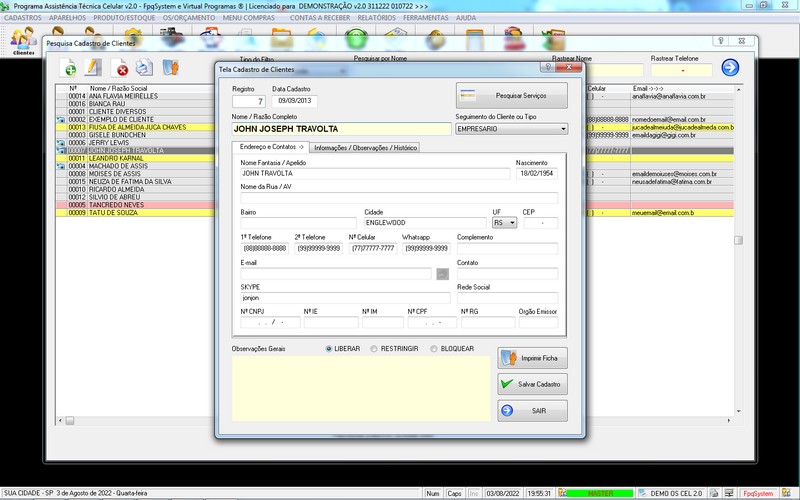Click the SAIR button

click(531, 410)
